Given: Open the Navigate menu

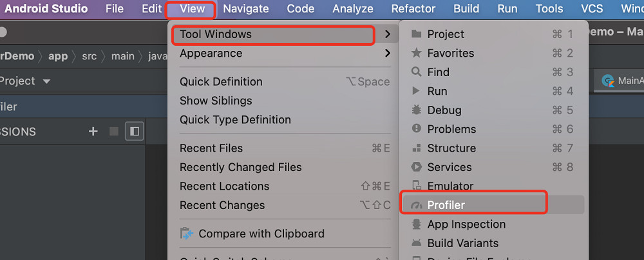Looking at the screenshot, I should click(246, 8).
